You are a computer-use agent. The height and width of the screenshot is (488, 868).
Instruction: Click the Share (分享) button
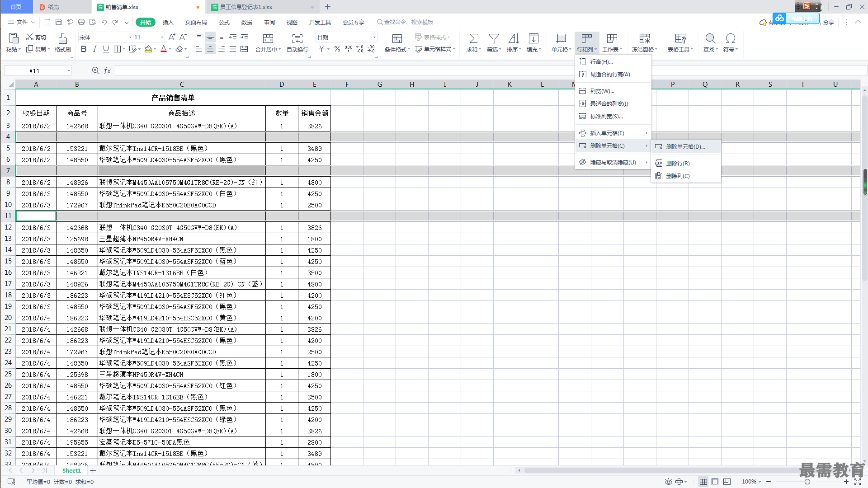coord(825,22)
